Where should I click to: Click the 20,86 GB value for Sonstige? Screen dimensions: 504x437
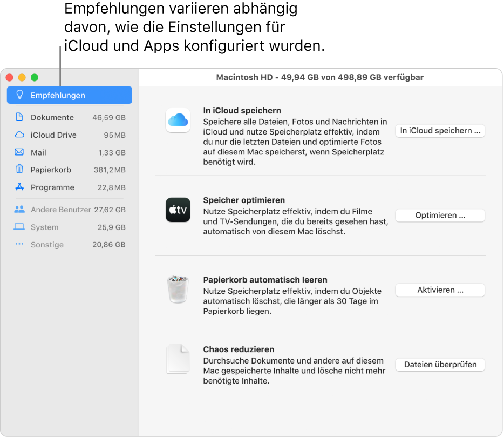108,245
